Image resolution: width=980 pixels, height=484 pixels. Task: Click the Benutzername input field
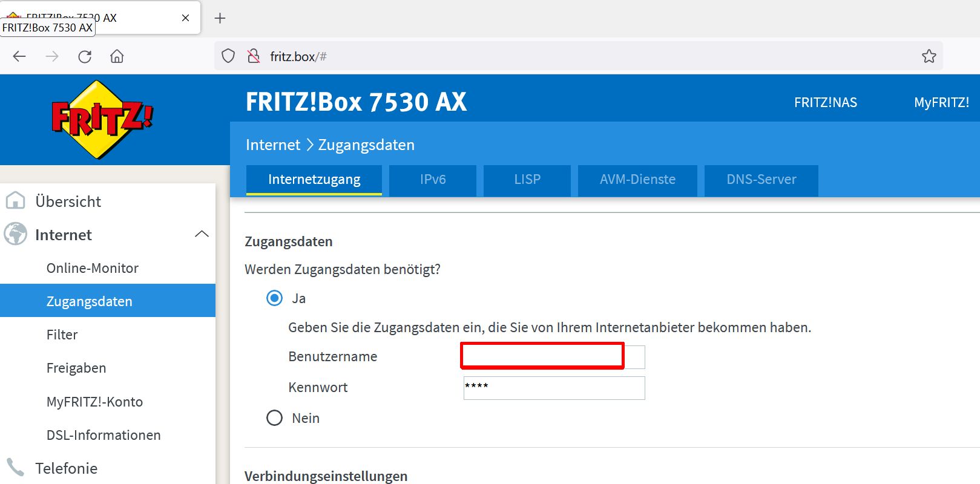pyautogui.click(x=554, y=357)
